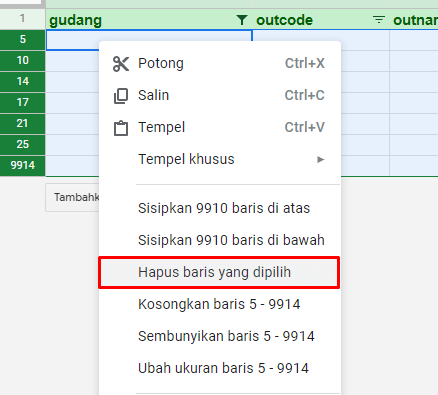Select Hapus baris yang dipilih

coord(219,272)
